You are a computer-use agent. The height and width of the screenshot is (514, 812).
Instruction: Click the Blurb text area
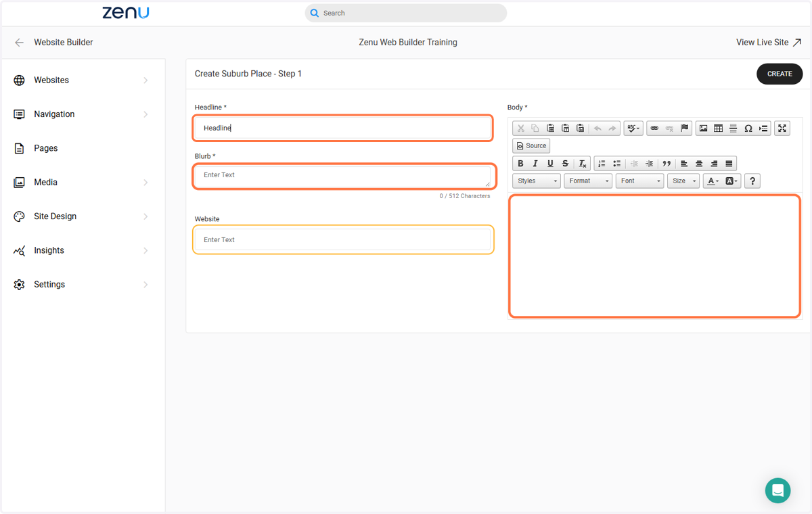tap(342, 176)
